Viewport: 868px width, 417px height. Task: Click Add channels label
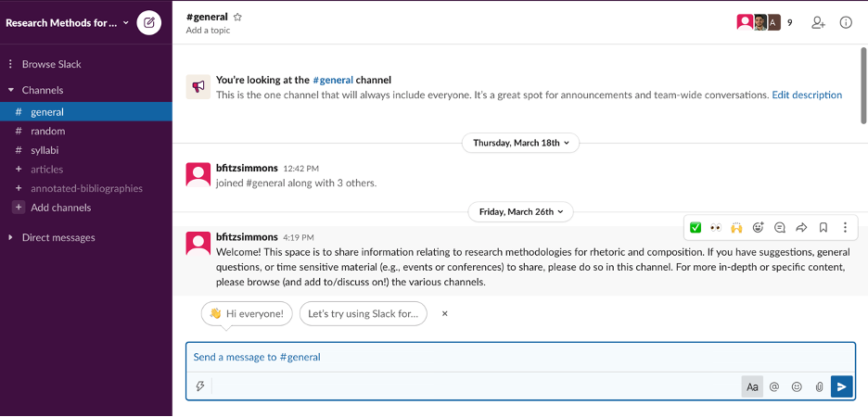pyautogui.click(x=61, y=208)
